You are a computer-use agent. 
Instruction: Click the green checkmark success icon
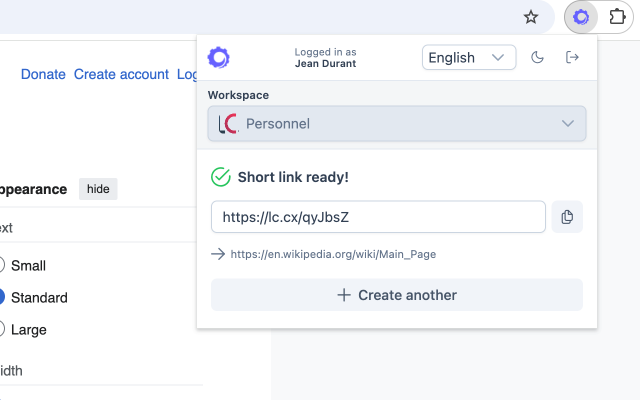[221, 177]
